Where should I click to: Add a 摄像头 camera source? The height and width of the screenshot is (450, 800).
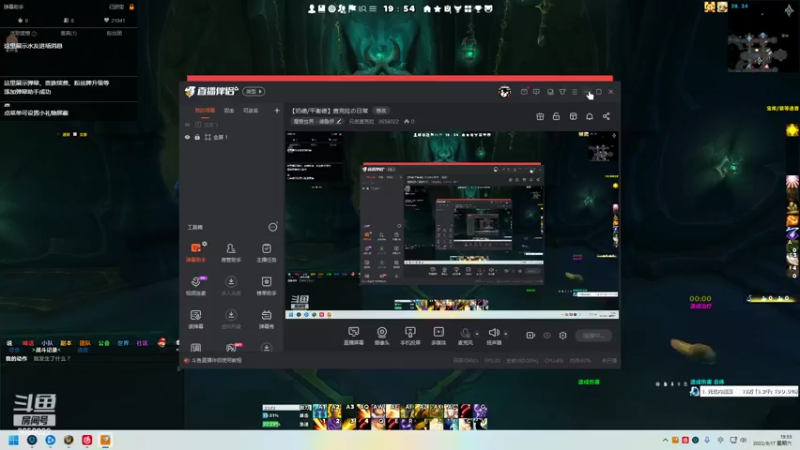382,336
